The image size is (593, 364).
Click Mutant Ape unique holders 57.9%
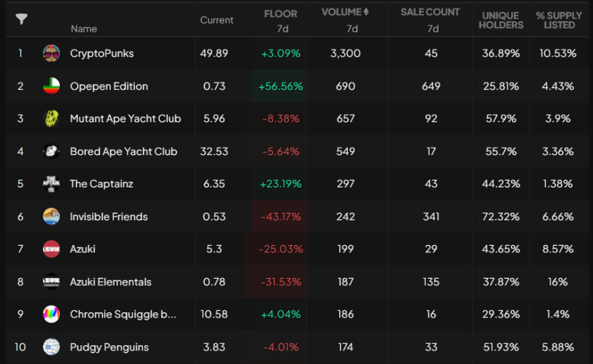pos(501,119)
